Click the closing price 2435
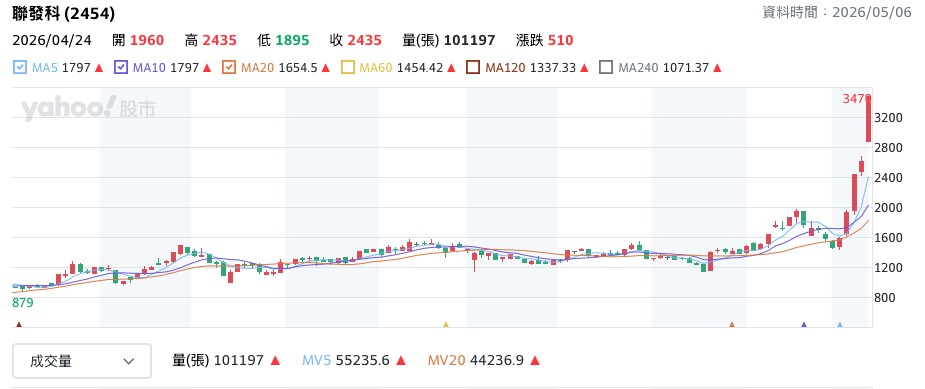 (364, 40)
